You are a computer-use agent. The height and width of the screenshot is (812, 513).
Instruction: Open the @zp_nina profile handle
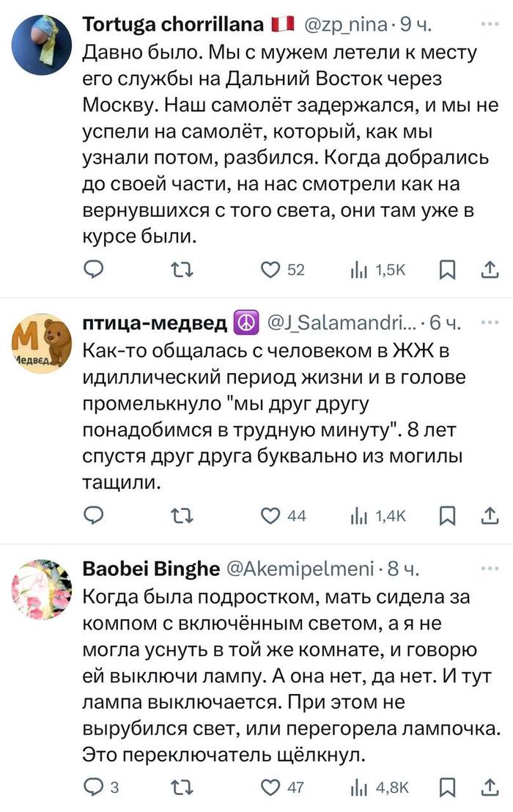pos(344,25)
